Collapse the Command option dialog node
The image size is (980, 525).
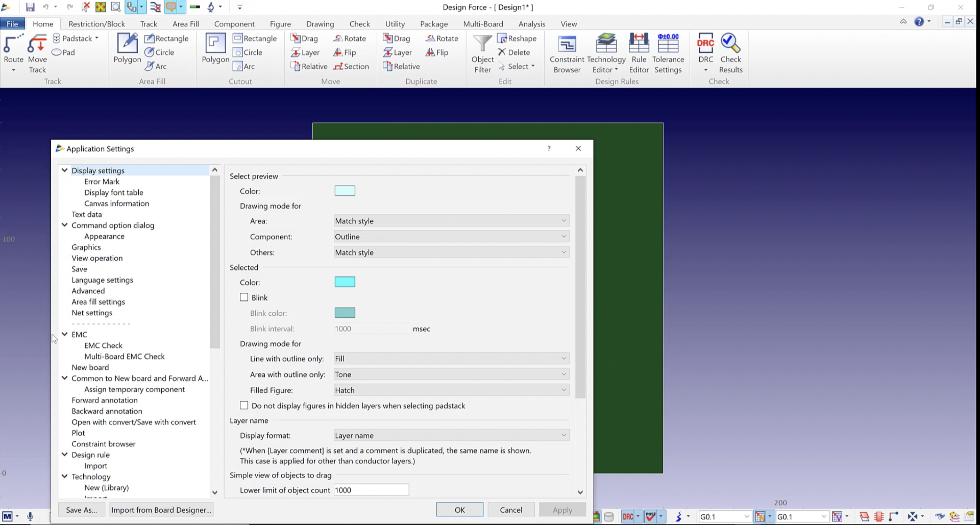65,225
